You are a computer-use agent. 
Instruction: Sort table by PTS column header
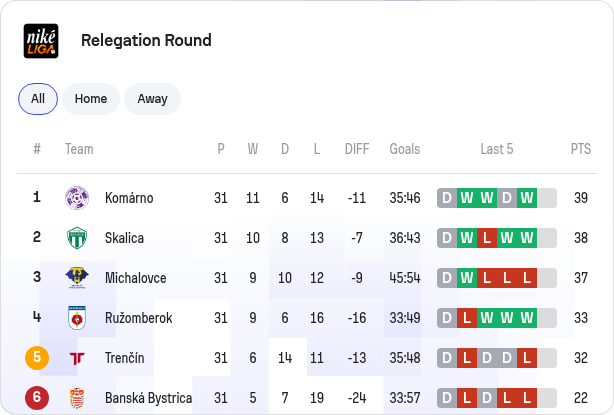coord(581,149)
